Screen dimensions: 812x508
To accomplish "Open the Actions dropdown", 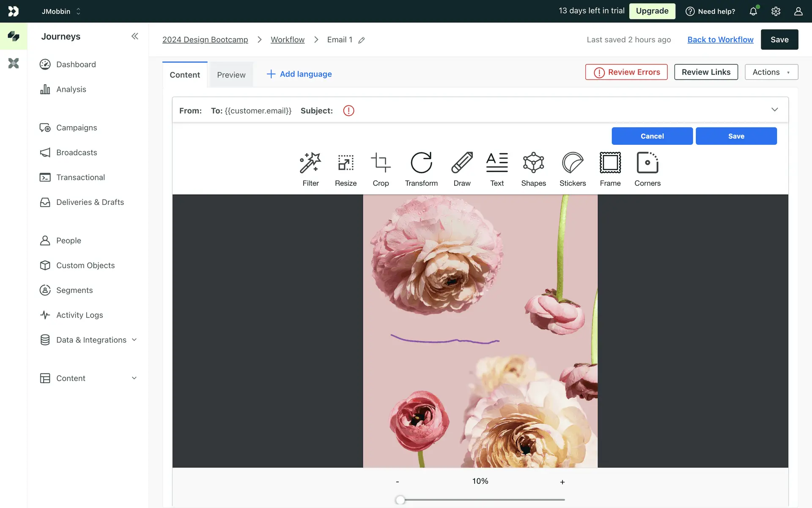I will coord(771,72).
